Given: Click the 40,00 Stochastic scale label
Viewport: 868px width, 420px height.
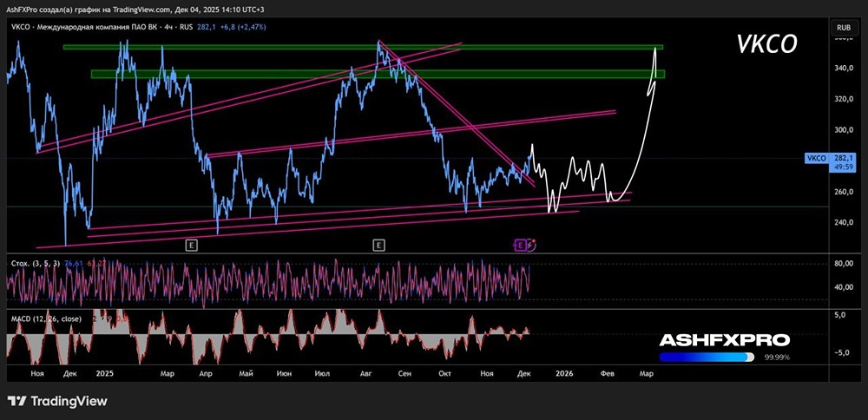Looking at the screenshot, I should coord(845,287).
